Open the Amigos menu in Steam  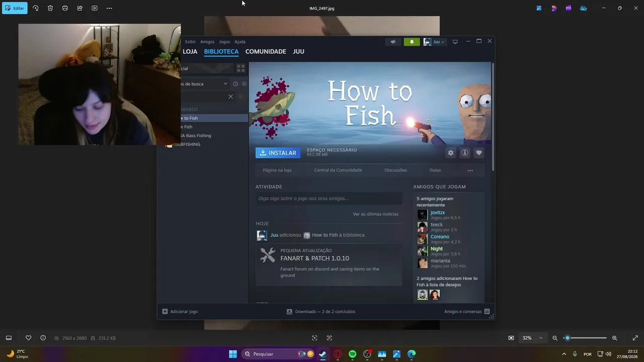tap(207, 42)
